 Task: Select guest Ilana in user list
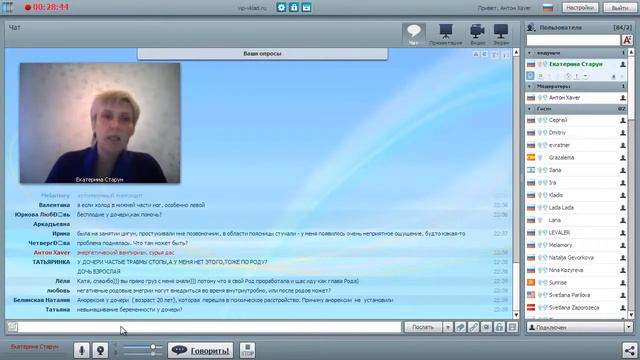(576, 170)
